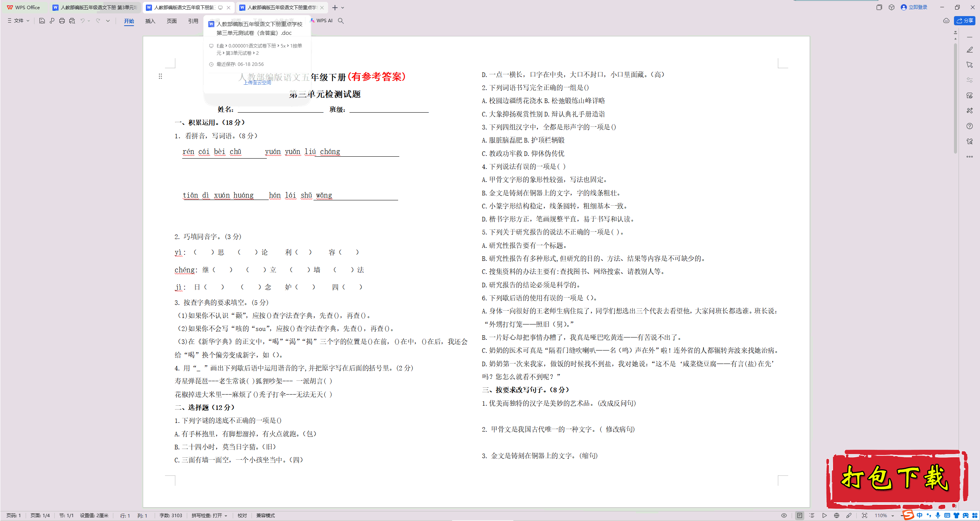Open Print Preview icon

pos(72,21)
